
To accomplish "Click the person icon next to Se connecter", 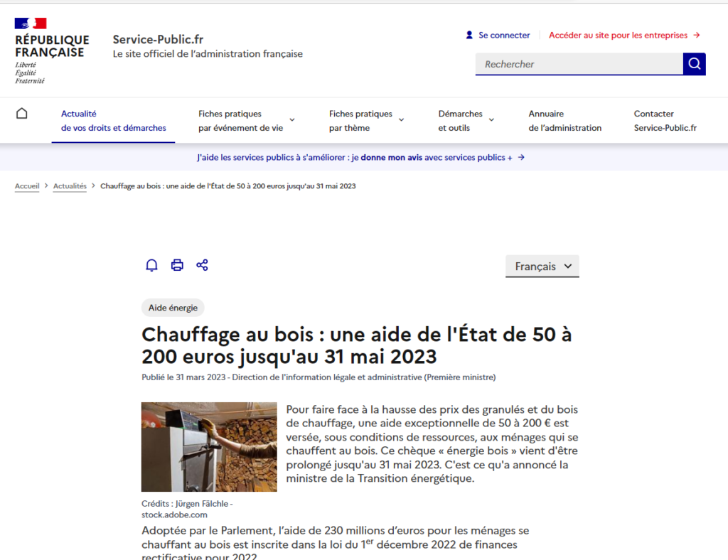I will pos(469,35).
